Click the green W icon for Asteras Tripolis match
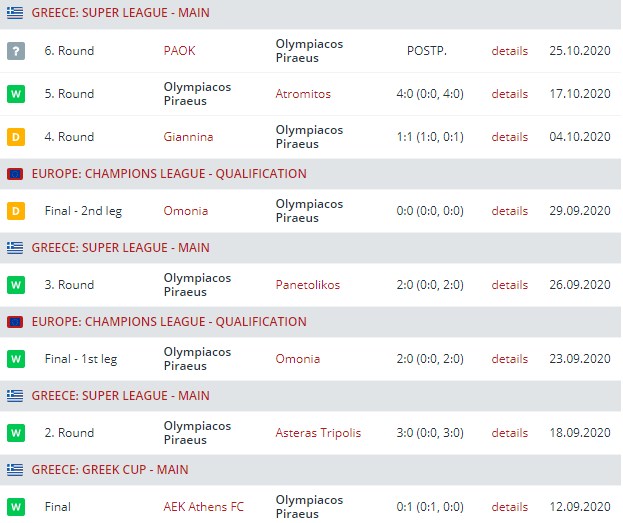This screenshot has width=623, height=523. click(15, 433)
